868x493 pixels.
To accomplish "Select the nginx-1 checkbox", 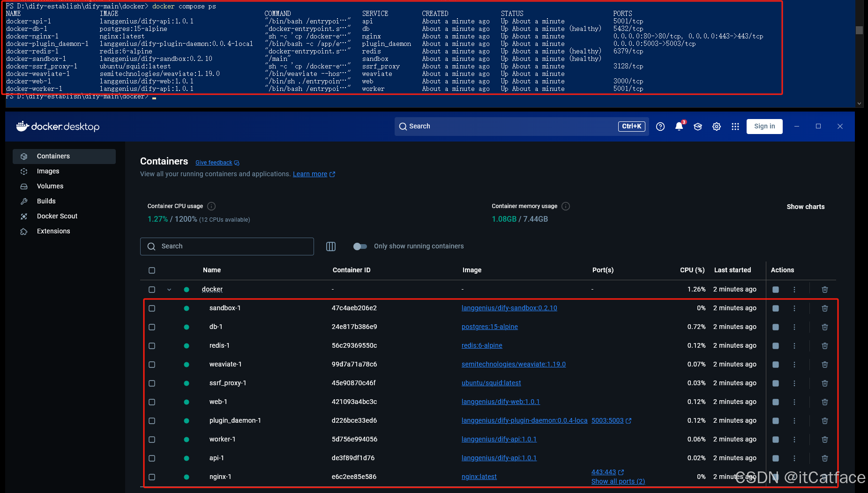I will pyautogui.click(x=152, y=477).
